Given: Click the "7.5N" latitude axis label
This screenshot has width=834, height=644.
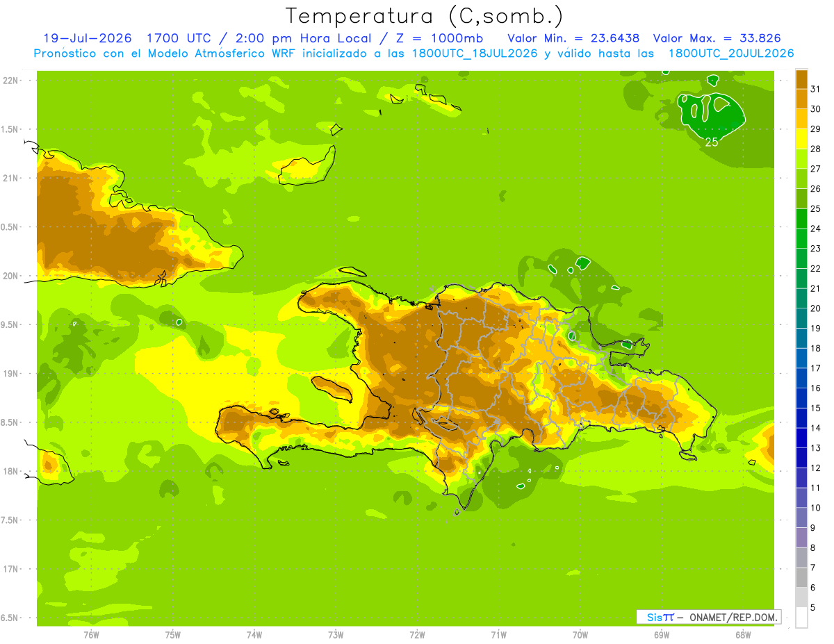Looking at the screenshot, I should [10, 520].
